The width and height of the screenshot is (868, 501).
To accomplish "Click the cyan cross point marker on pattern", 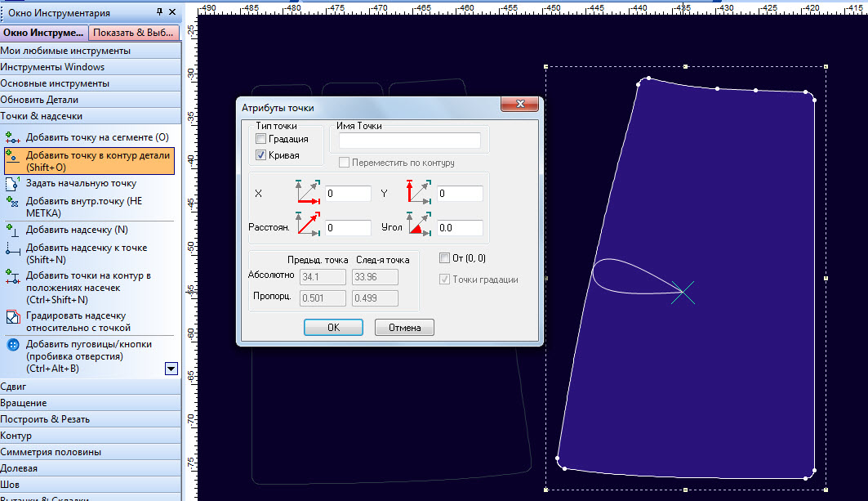I will click(x=683, y=293).
